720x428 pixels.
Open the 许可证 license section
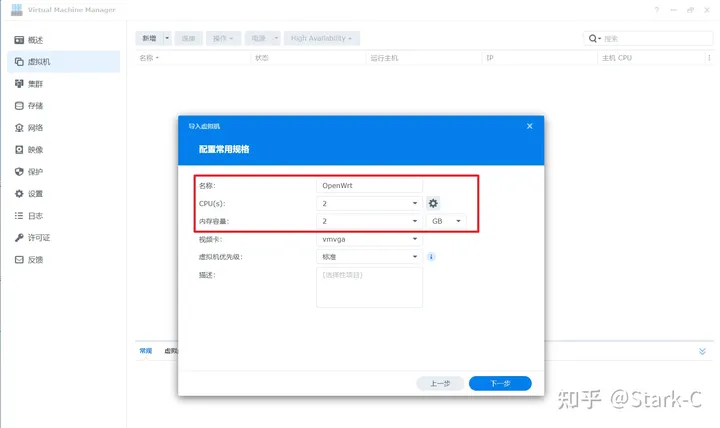pyautogui.click(x=63, y=237)
